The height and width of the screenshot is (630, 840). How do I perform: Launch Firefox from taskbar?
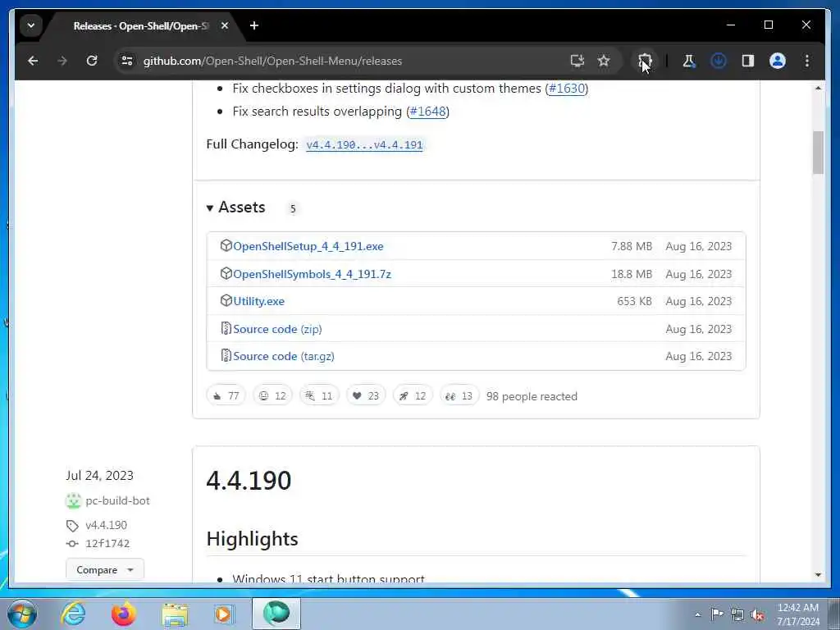coord(124,614)
